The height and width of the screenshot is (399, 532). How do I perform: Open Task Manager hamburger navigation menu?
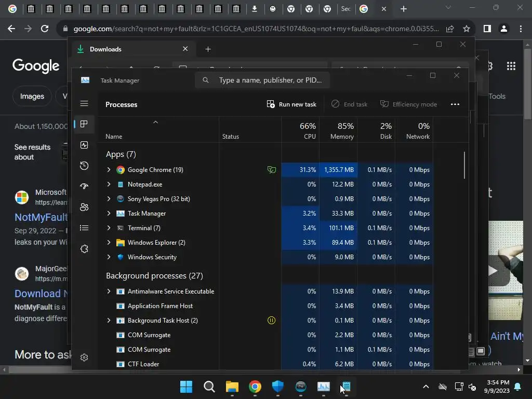click(84, 103)
